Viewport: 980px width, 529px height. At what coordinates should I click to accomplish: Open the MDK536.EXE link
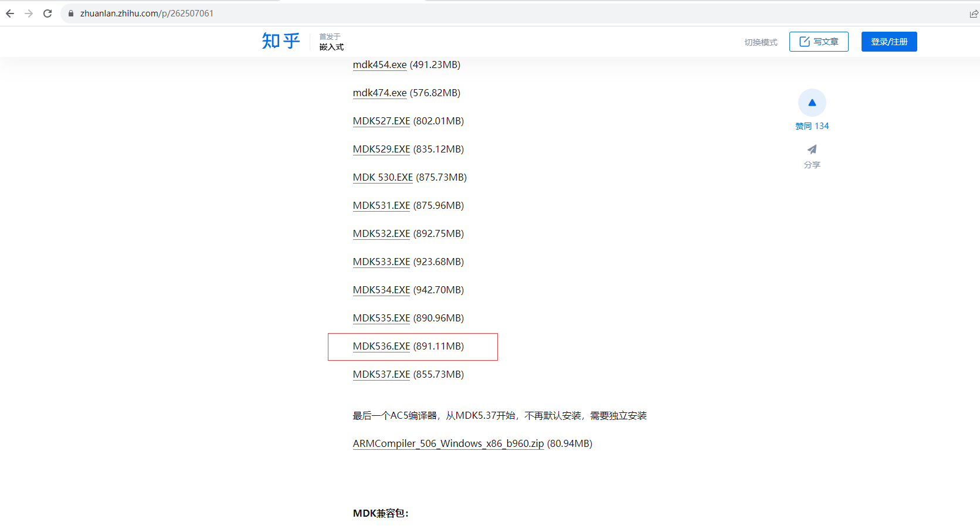tap(381, 346)
